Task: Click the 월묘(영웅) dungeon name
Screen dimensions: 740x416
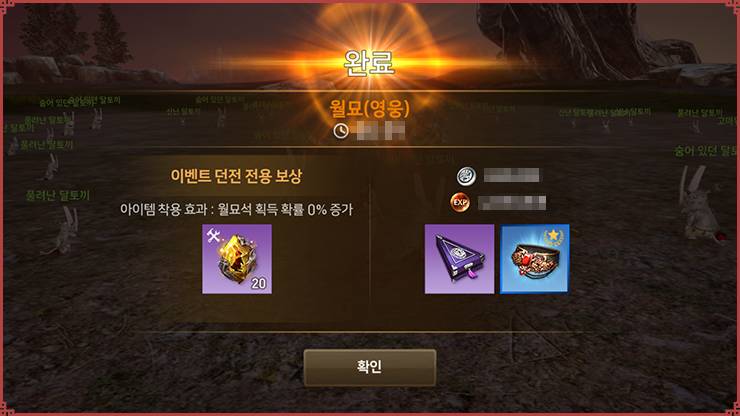Action: coord(370,109)
